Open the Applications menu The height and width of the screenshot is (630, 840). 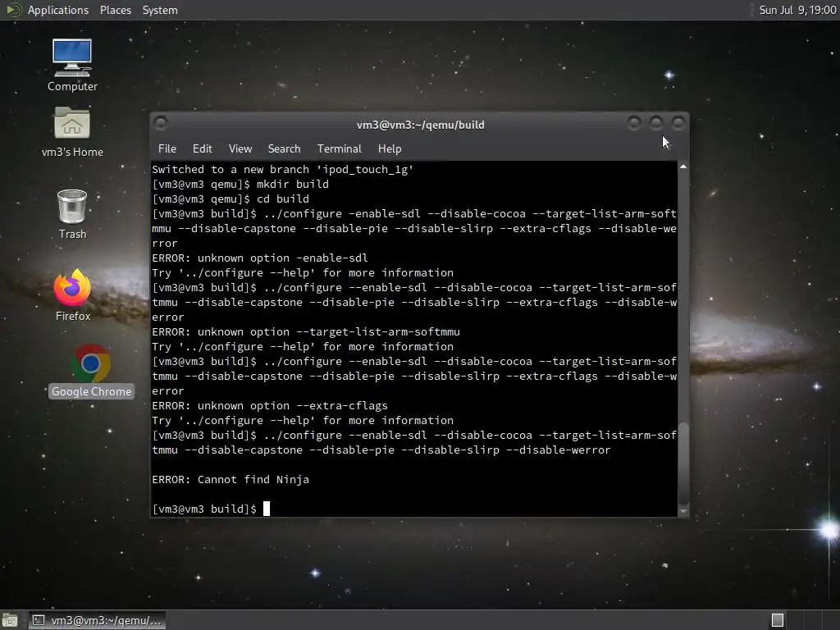point(58,10)
